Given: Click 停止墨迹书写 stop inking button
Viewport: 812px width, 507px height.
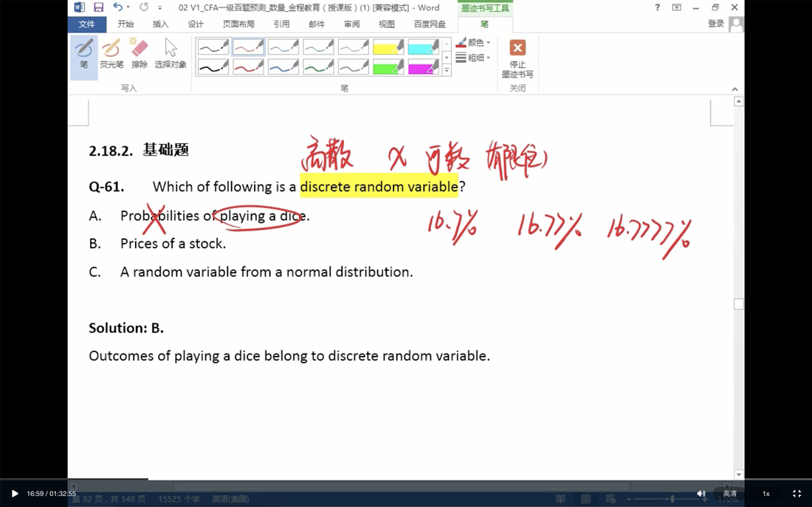Looking at the screenshot, I should (517, 58).
